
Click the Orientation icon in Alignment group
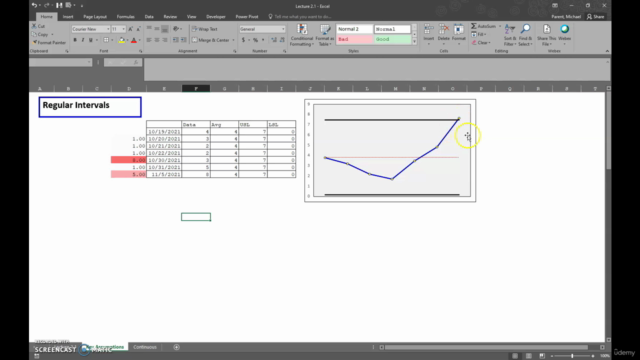pos(176,29)
